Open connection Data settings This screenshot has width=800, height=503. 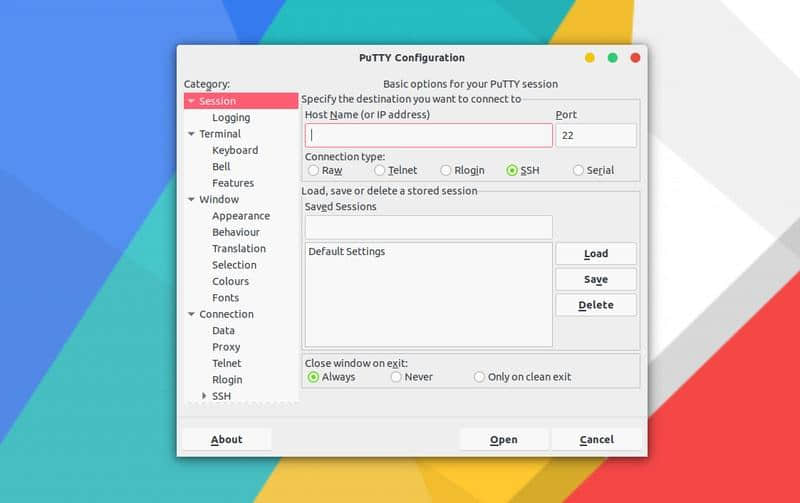[223, 331]
